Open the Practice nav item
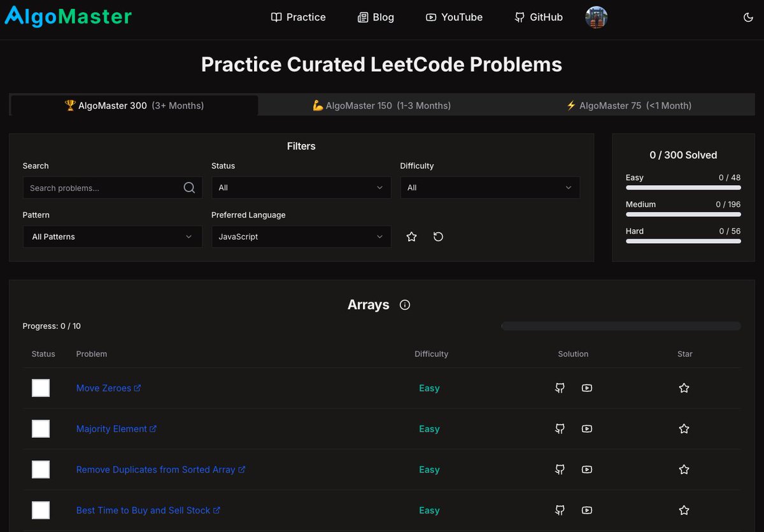The image size is (764, 532). 298,17
